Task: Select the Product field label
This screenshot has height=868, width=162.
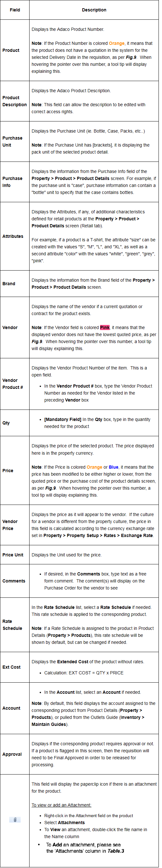Action: tap(11, 50)
